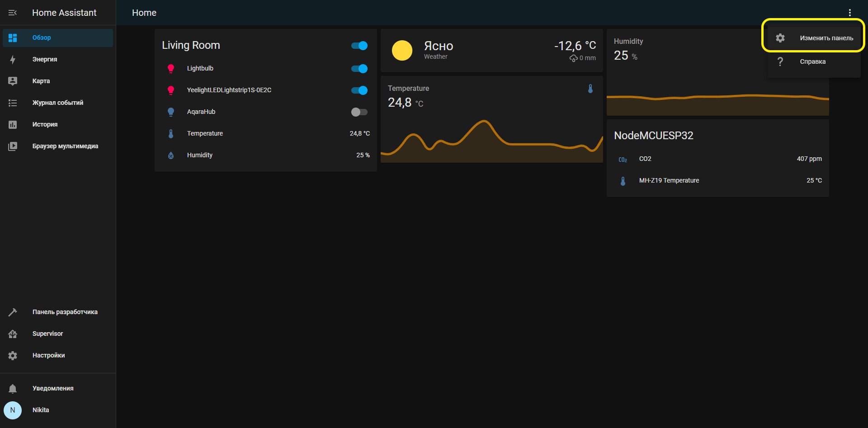Select Справка from the menu
This screenshot has width=868, height=428.
point(814,61)
